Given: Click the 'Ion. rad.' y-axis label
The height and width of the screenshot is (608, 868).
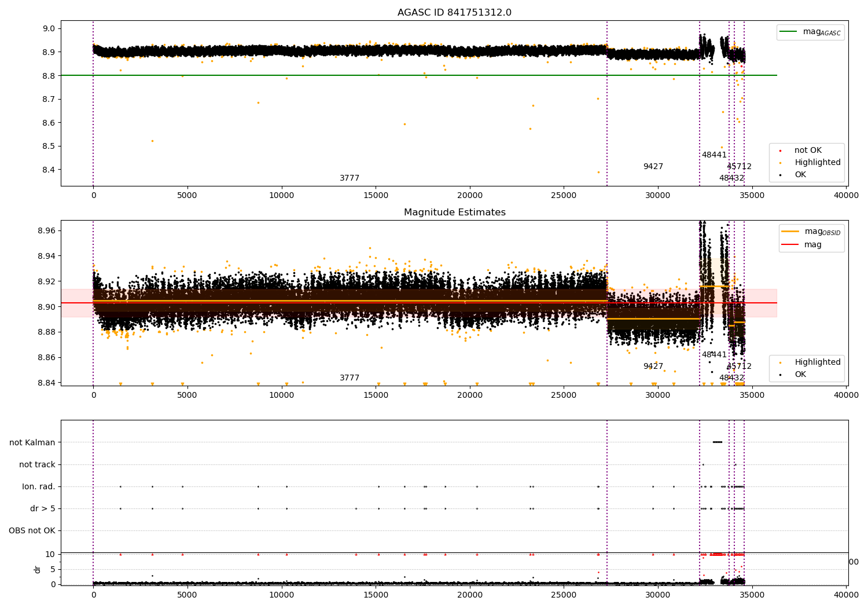Looking at the screenshot, I should pos(39,486).
